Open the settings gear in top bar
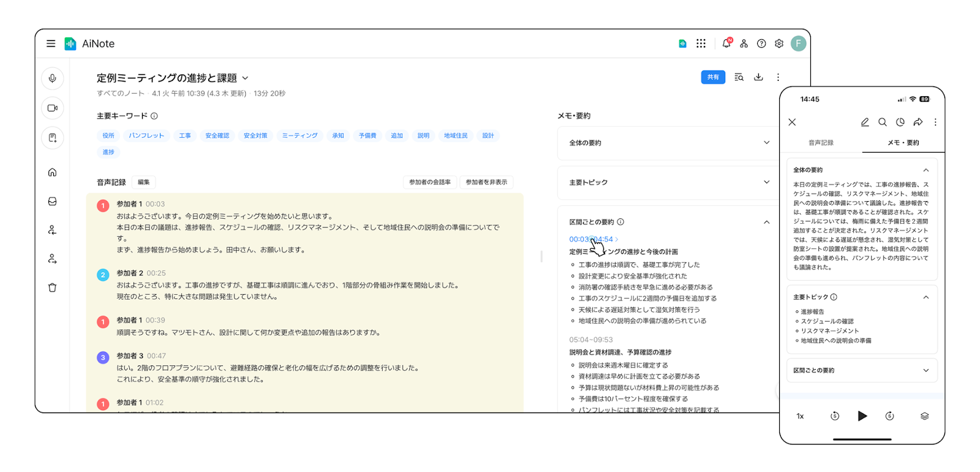Viewport: 980px width, 472px height. [779, 44]
